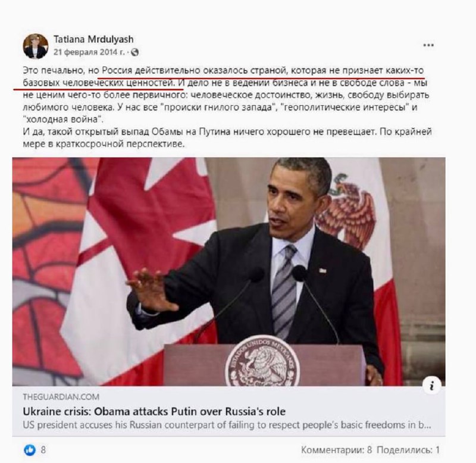Click the red-underlined sentence about Россия
Image resolution: width=476 pixels, height=463 pixels.
click(223, 77)
